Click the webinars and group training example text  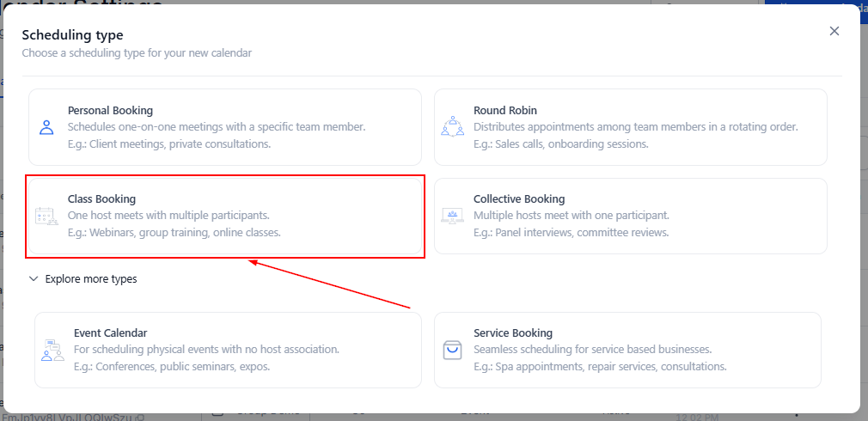(174, 233)
